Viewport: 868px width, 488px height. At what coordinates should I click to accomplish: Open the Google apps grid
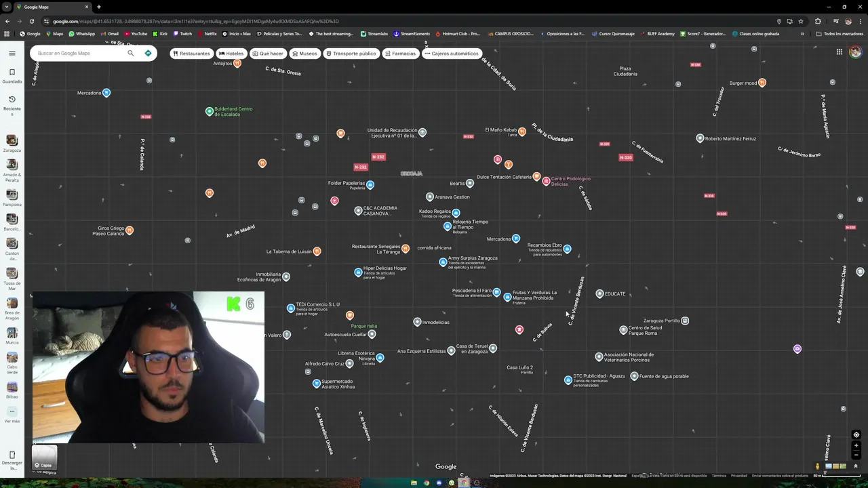point(839,52)
